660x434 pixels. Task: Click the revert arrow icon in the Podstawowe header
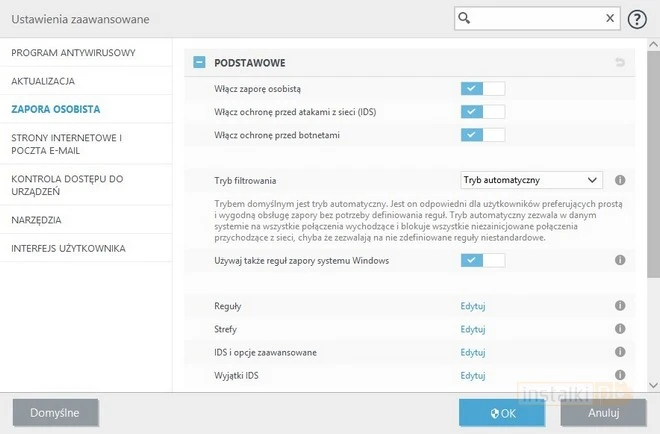coord(620,63)
